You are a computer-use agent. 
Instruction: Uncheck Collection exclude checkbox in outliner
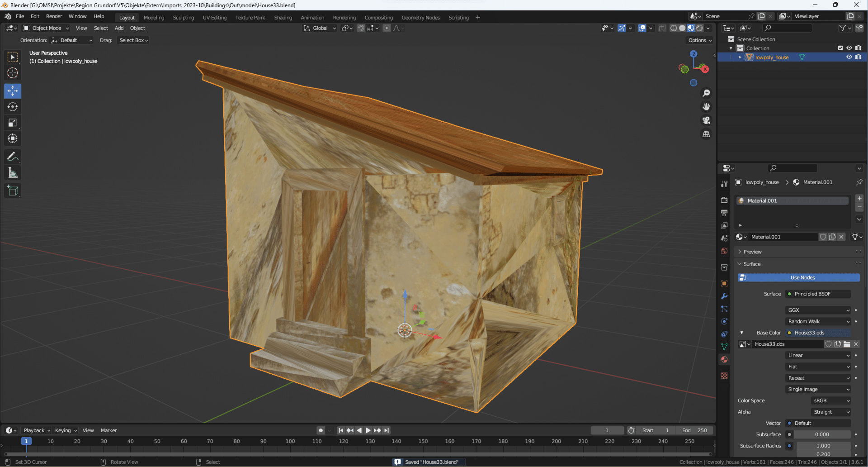(x=840, y=48)
